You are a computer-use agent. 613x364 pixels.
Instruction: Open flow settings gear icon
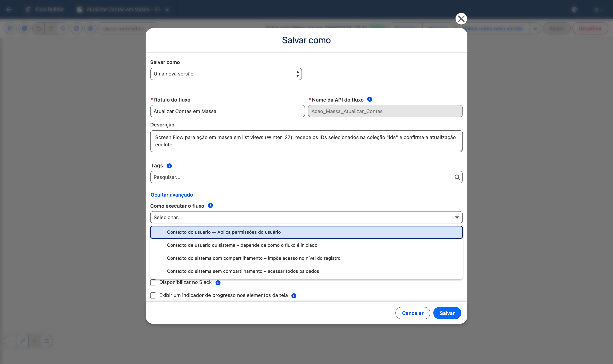point(90,29)
